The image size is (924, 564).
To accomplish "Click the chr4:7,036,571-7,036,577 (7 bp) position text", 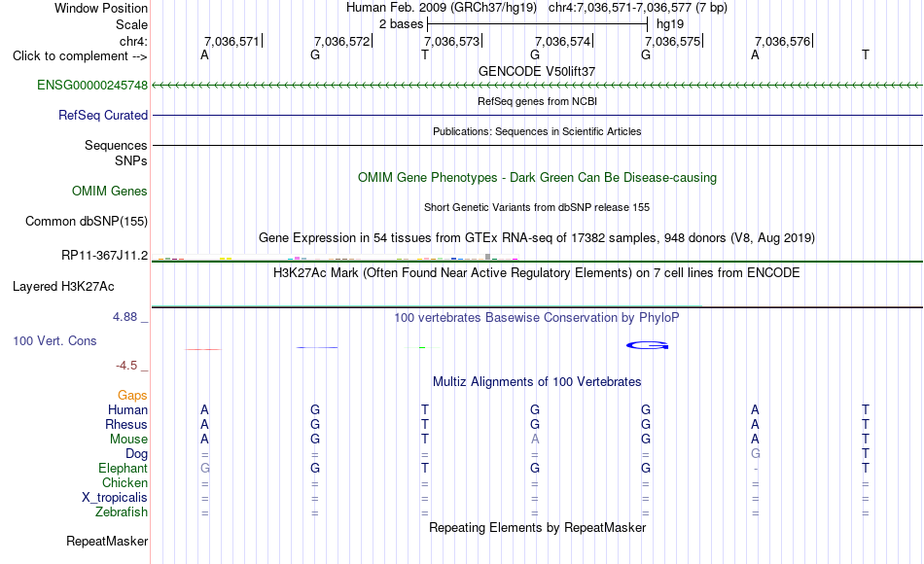I will (x=638, y=8).
